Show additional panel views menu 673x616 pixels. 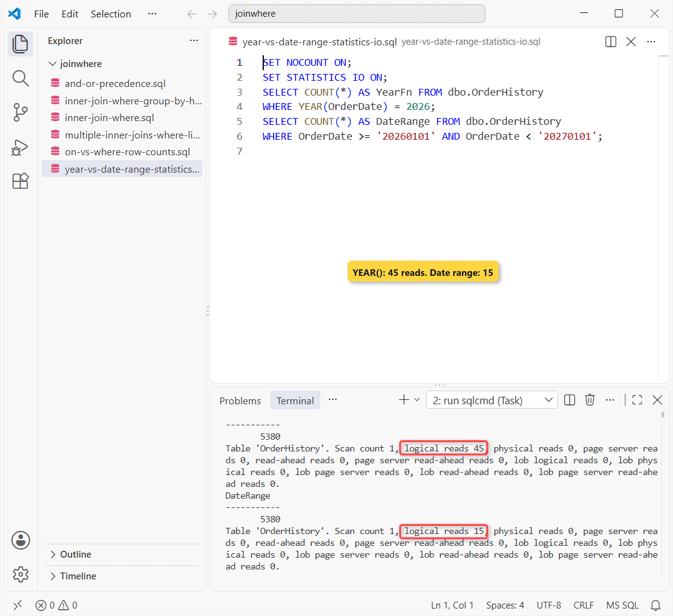(333, 400)
